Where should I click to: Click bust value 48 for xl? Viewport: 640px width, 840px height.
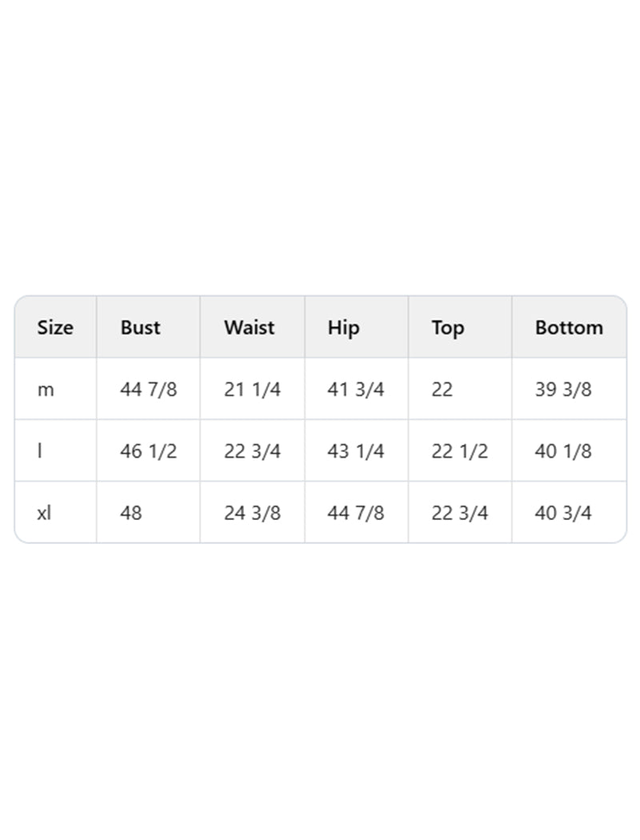coord(131,513)
